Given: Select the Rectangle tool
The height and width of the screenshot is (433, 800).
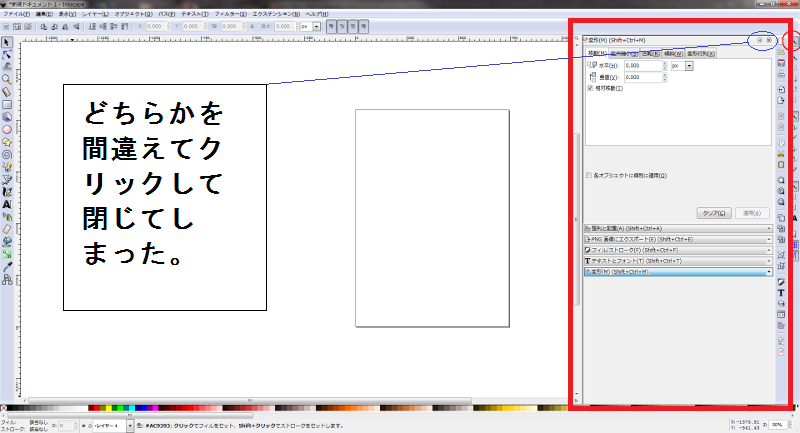Looking at the screenshot, I should pos(7,105).
